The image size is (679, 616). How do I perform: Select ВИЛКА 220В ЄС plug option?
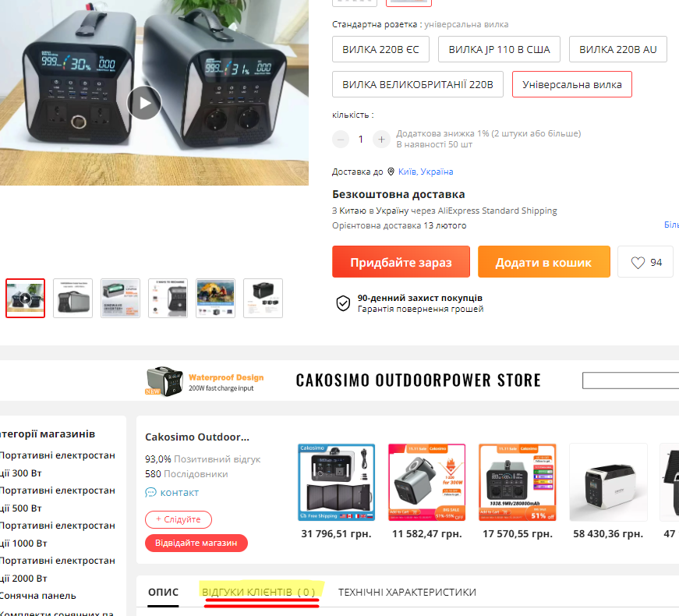coord(380,49)
